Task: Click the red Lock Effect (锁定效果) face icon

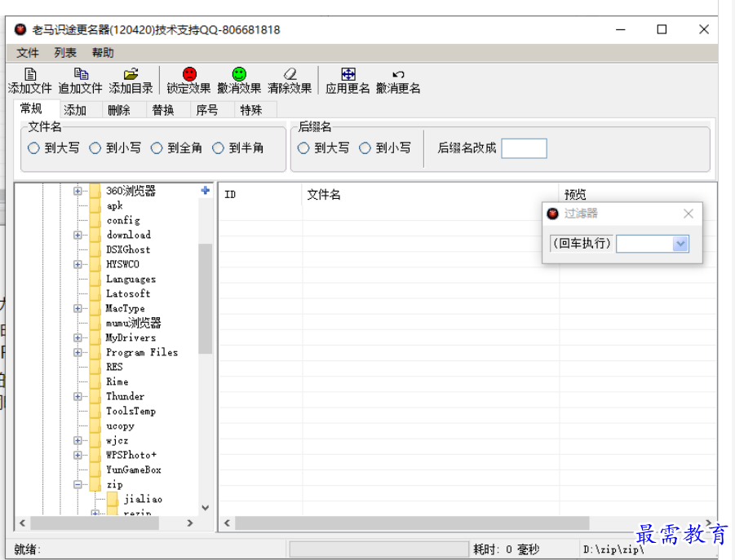Action: click(189, 74)
